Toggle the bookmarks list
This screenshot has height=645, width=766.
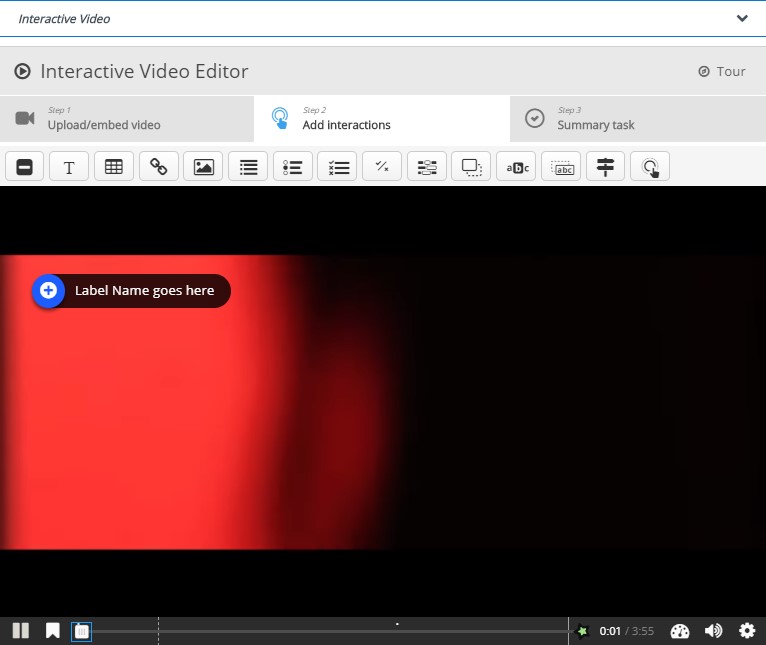52,631
